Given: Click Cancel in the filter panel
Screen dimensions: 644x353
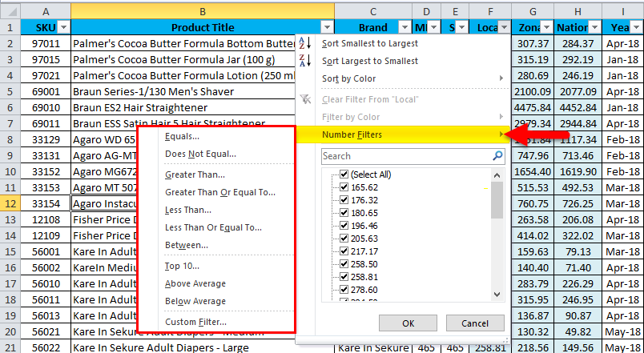Looking at the screenshot, I should point(475,323).
